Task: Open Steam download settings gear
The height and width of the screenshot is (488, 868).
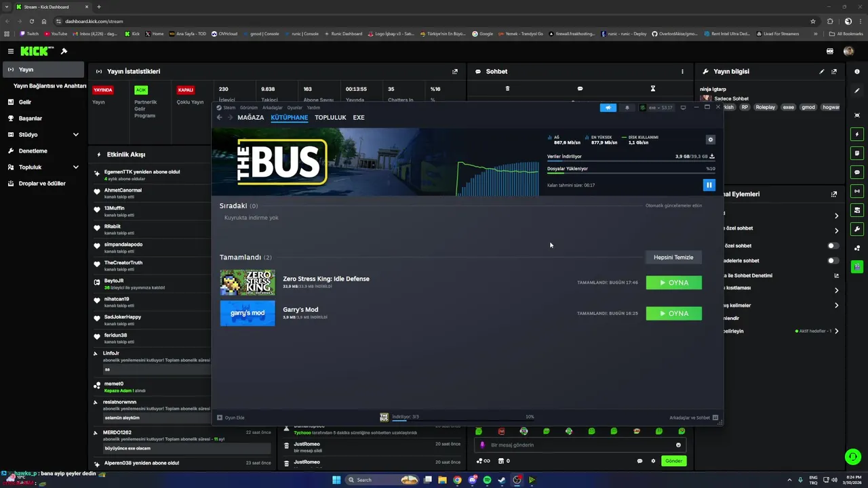Action: click(x=711, y=140)
